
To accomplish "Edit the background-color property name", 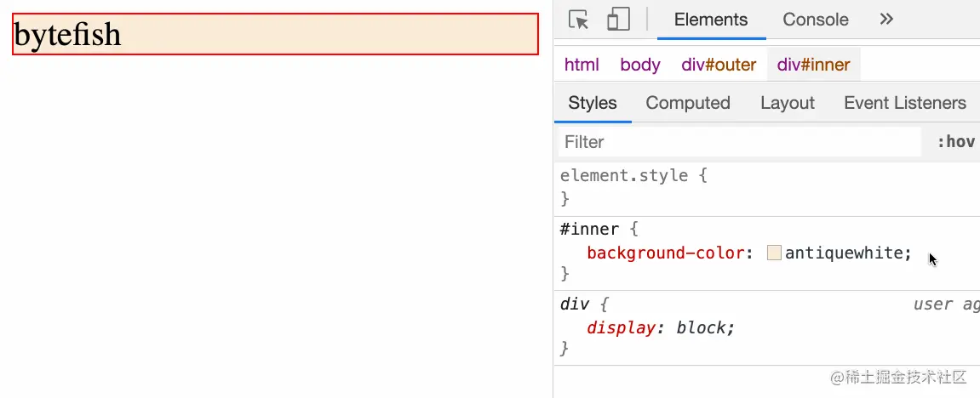I will click(666, 253).
